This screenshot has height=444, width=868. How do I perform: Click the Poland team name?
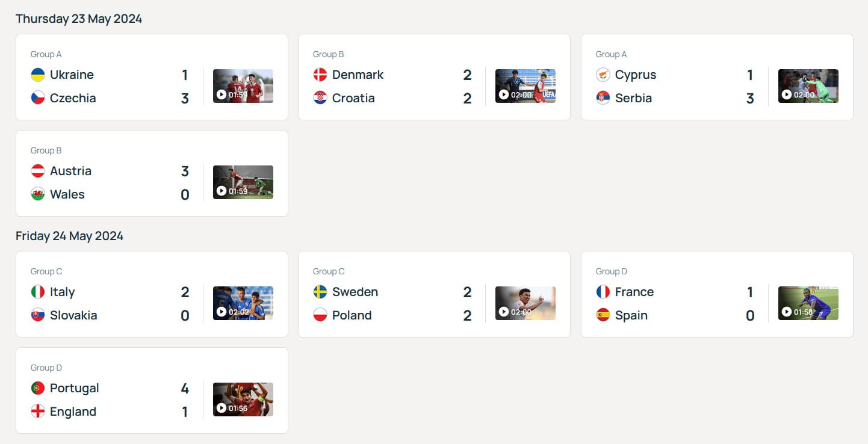[x=352, y=315]
